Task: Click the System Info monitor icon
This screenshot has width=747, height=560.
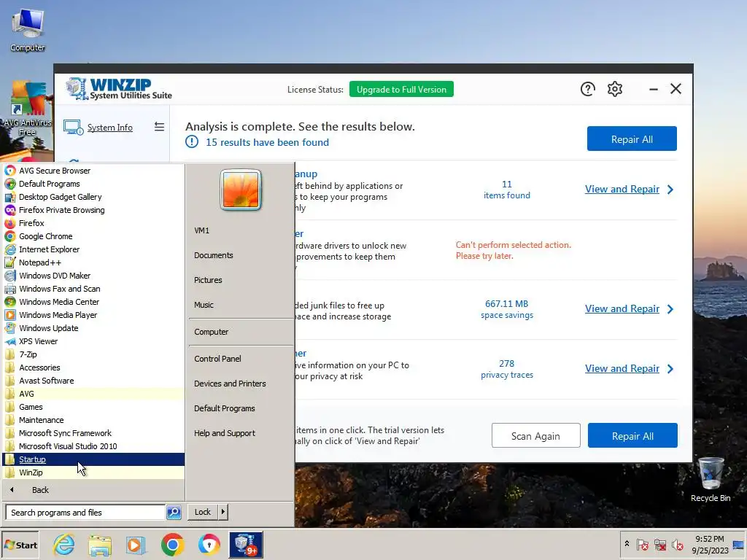Action: tap(74, 127)
